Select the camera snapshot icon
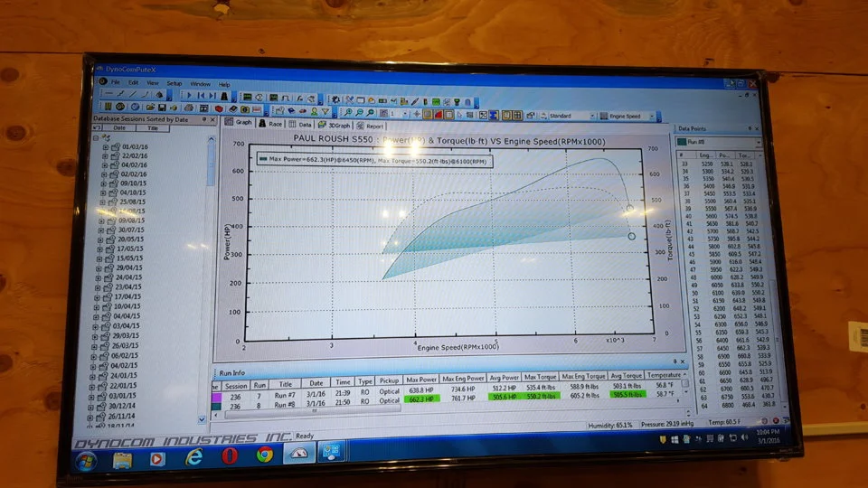The height and width of the screenshot is (488, 868). (245, 109)
